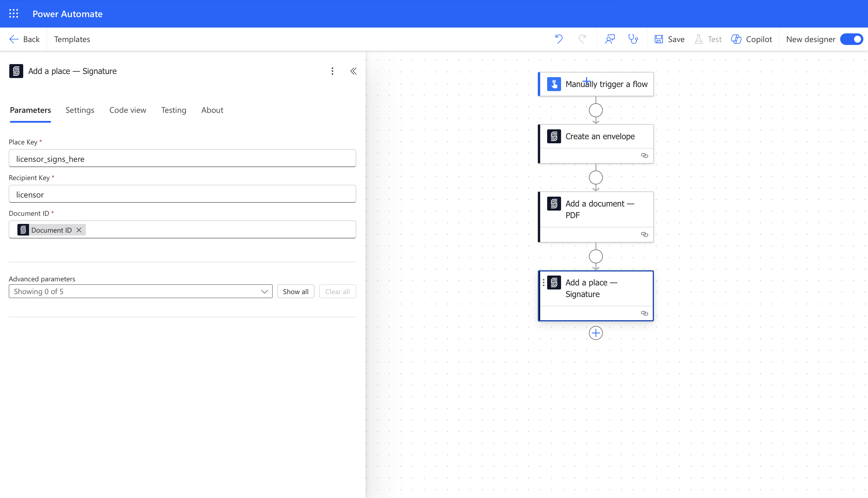The width and height of the screenshot is (868, 498).
Task: Open the send feedback icon
Action: pos(610,39)
